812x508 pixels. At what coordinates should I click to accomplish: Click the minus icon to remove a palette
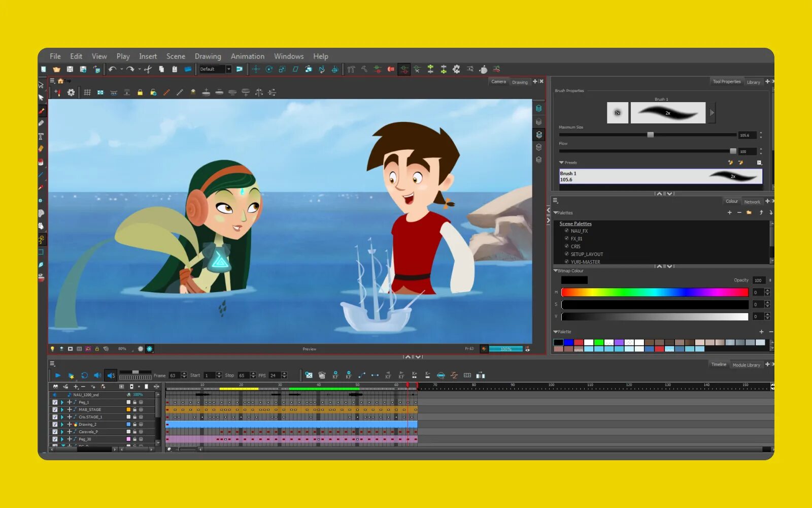[x=739, y=212]
